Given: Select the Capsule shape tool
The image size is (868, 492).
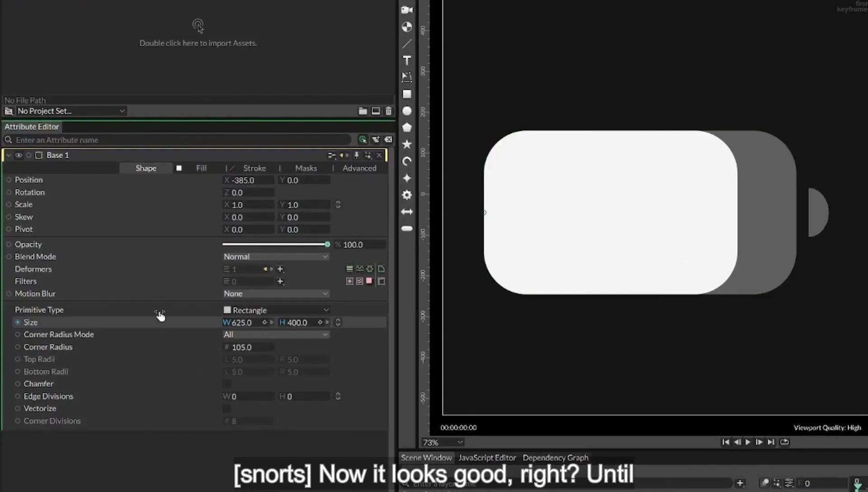Looking at the screenshot, I should (407, 228).
